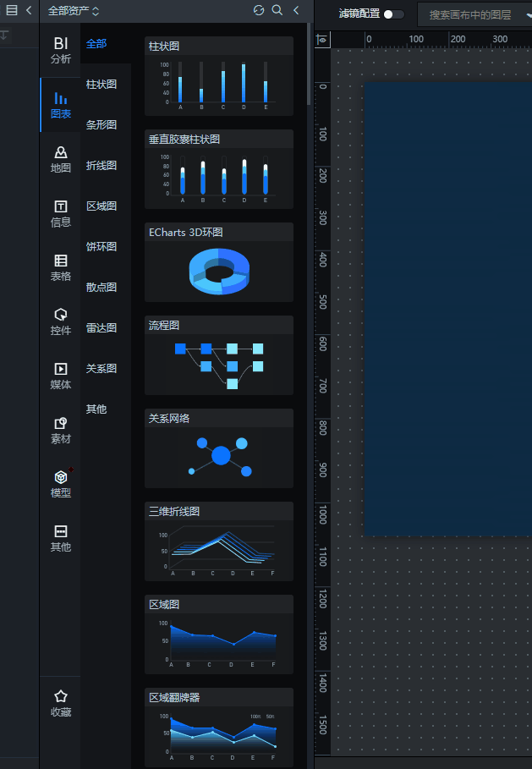Open the 模型 model category
Screen dimensions: 532x769
[60, 485]
